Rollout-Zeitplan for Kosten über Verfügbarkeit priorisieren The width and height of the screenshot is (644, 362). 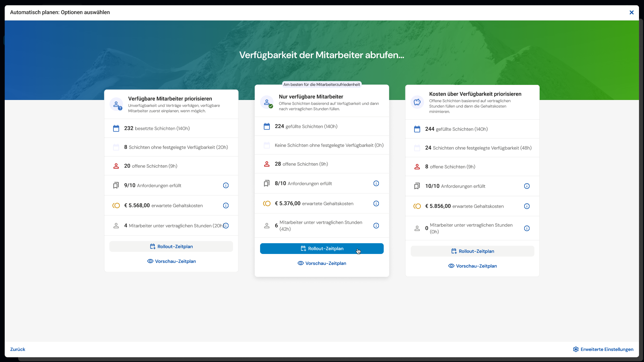473,251
